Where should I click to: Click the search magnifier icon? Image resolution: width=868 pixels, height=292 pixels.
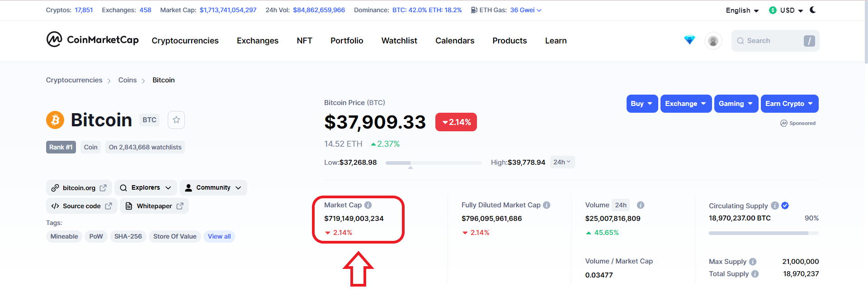[741, 41]
